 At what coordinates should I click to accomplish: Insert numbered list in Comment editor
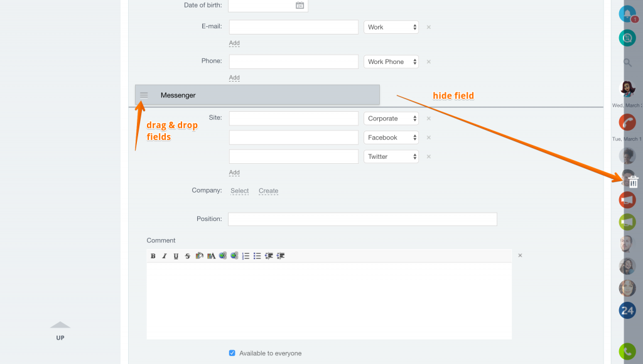point(246,256)
